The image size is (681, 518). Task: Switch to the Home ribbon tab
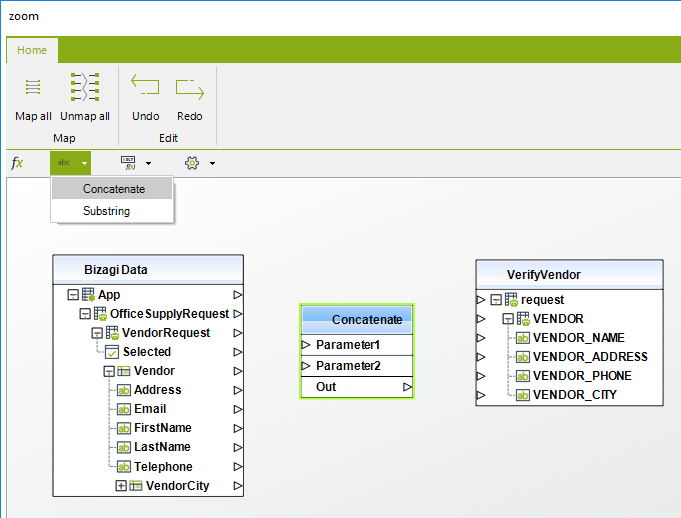pyautogui.click(x=32, y=50)
